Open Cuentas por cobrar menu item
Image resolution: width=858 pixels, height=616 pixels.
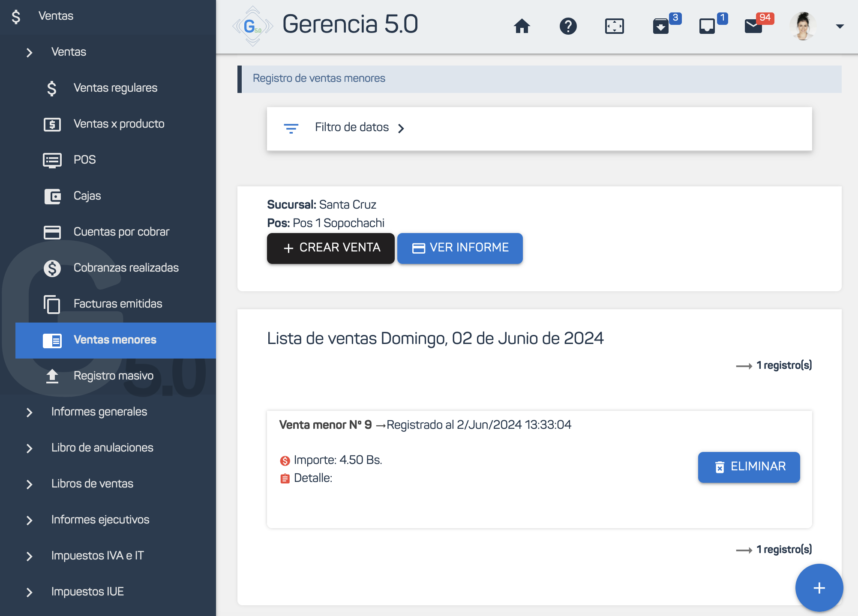tap(121, 232)
